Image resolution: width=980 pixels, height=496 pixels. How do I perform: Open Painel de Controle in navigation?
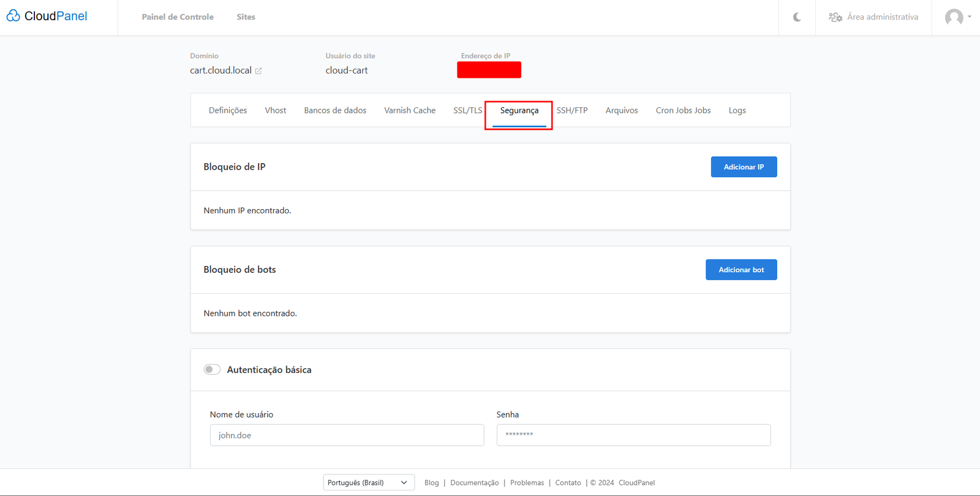click(178, 17)
